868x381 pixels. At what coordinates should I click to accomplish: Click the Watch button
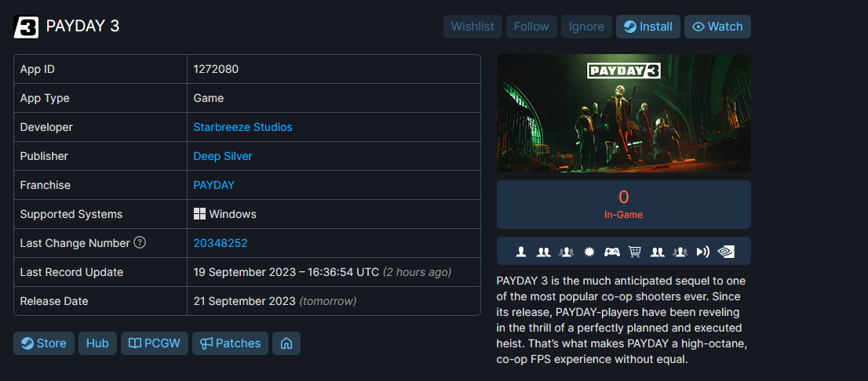[x=717, y=27]
